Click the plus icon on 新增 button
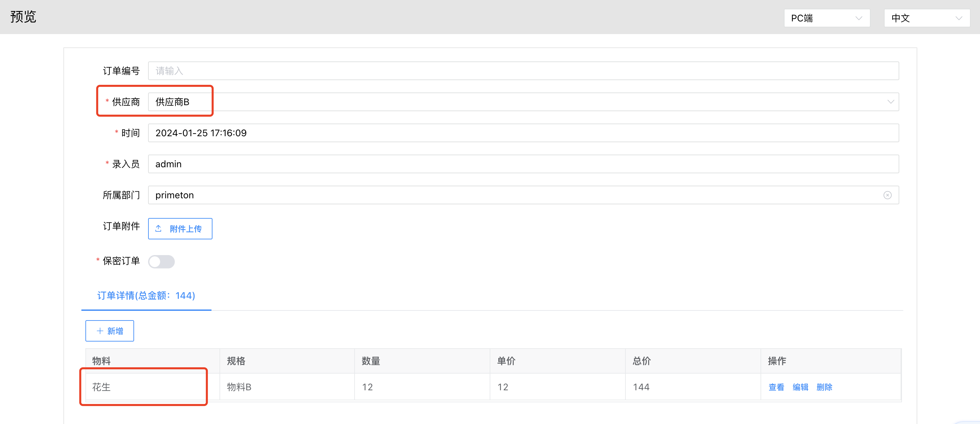The width and height of the screenshot is (980, 424). pos(100,331)
